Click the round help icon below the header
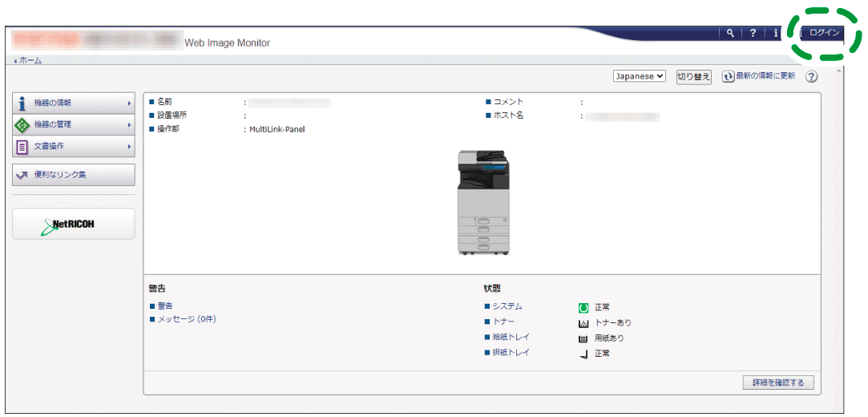This screenshot has height=417, width=868. pyautogui.click(x=811, y=77)
